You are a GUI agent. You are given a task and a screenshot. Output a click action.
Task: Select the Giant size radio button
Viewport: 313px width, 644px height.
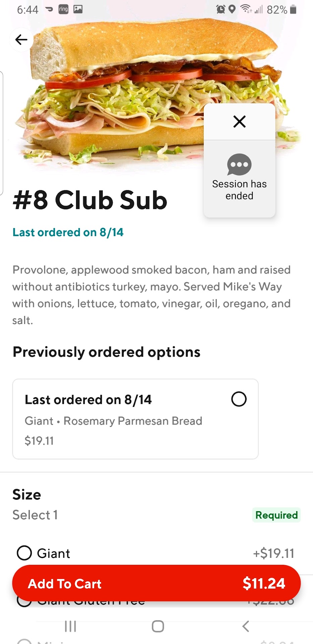coord(24,553)
